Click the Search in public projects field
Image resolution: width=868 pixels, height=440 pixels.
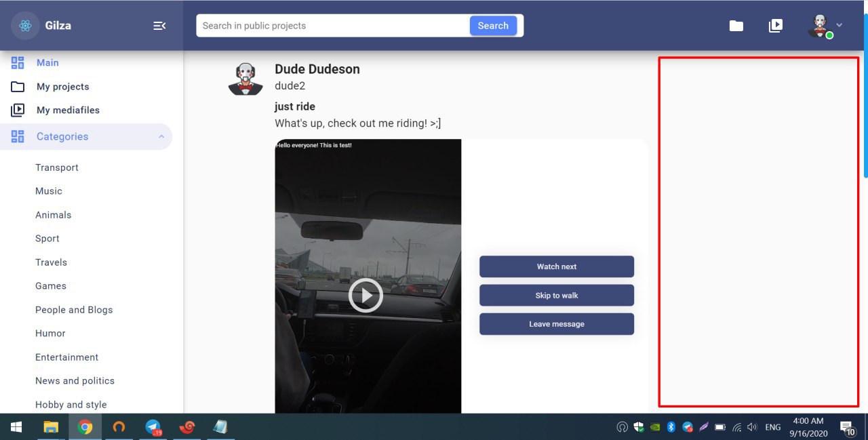[x=333, y=26]
